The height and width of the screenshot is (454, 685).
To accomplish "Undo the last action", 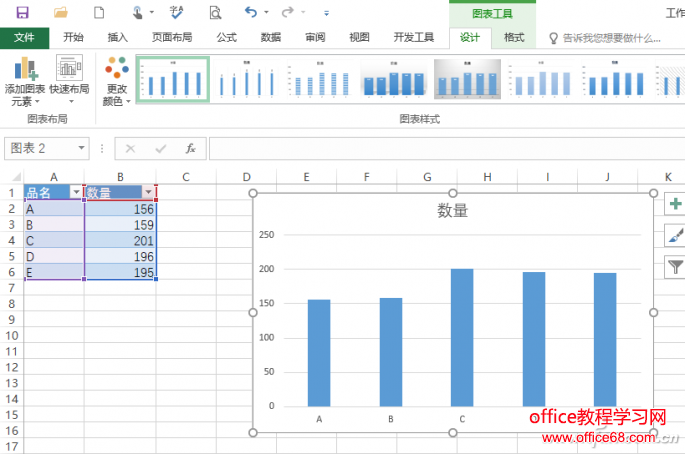I will [x=251, y=12].
